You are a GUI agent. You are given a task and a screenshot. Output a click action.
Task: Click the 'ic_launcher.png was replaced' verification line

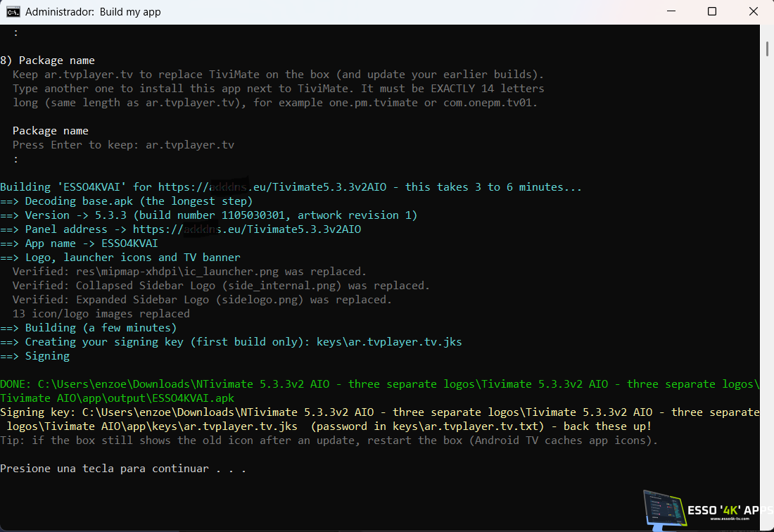coord(189,272)
